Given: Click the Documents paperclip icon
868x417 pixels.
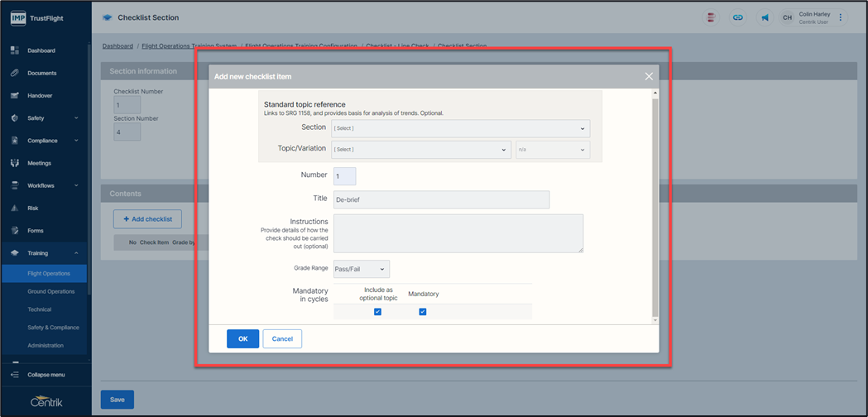Looking at the screenshot, I should (x=15, y=73).
